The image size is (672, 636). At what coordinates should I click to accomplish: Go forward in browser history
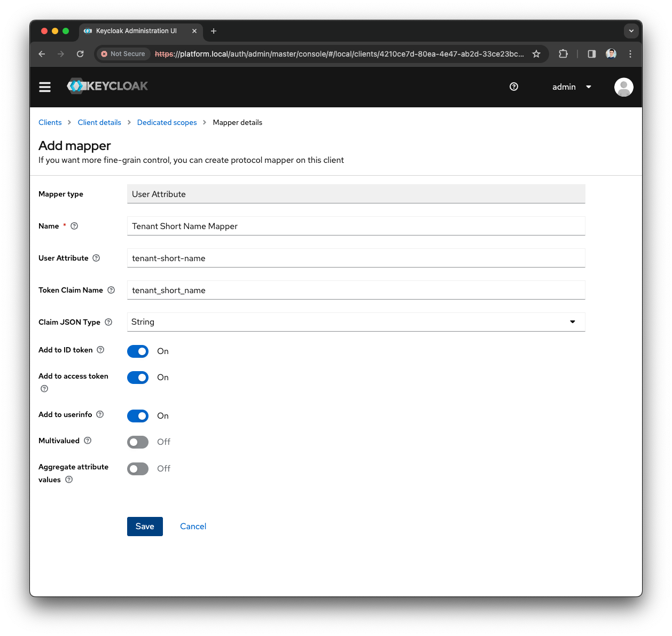61,54
